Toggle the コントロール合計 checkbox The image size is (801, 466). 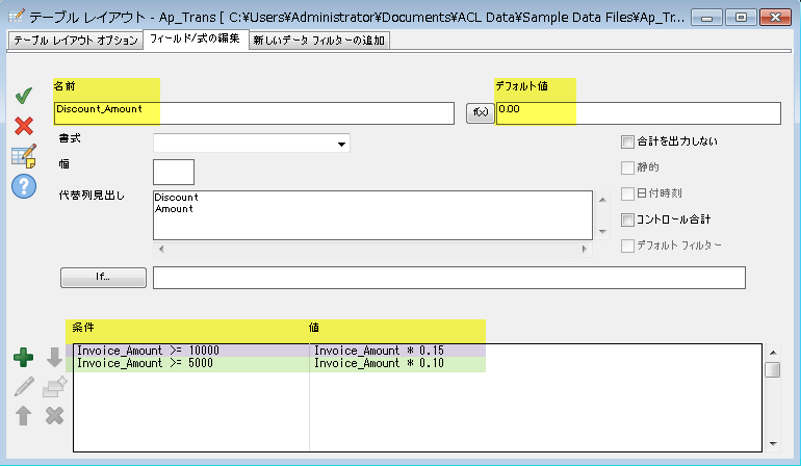pyautogui.click(x=628, y=219)
